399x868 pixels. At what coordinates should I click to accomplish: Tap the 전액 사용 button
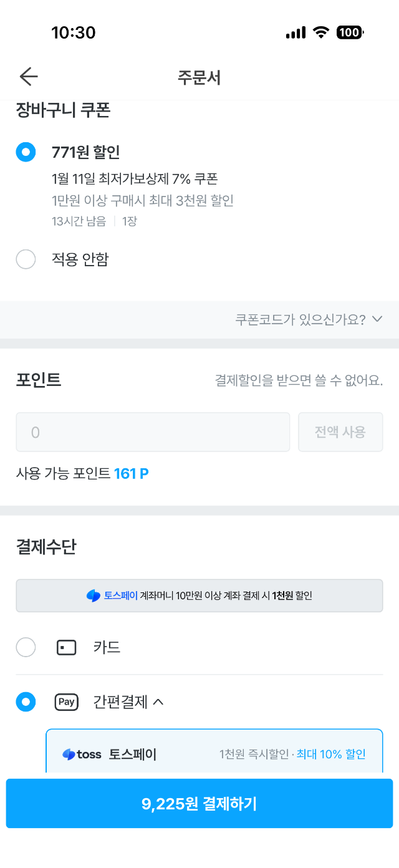pos(340,432)
